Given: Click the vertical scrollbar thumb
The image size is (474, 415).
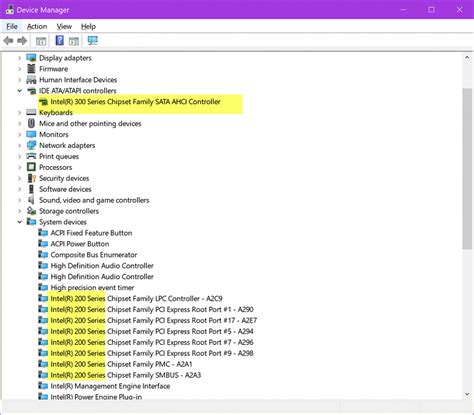Looking at the screenshot, I should (467, 168).
